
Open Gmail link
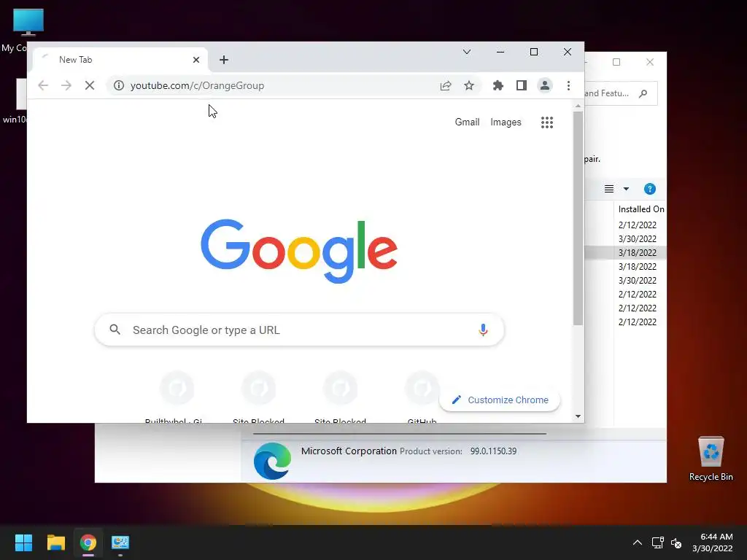467,122
